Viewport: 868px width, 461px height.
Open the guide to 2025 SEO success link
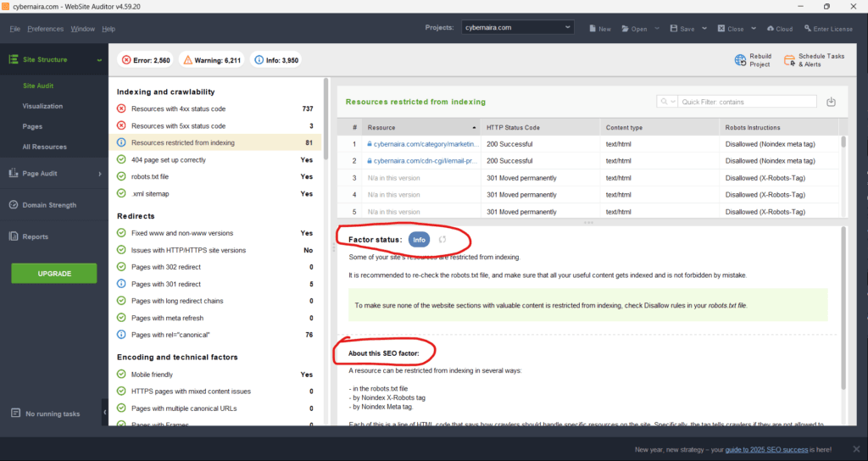766,449
